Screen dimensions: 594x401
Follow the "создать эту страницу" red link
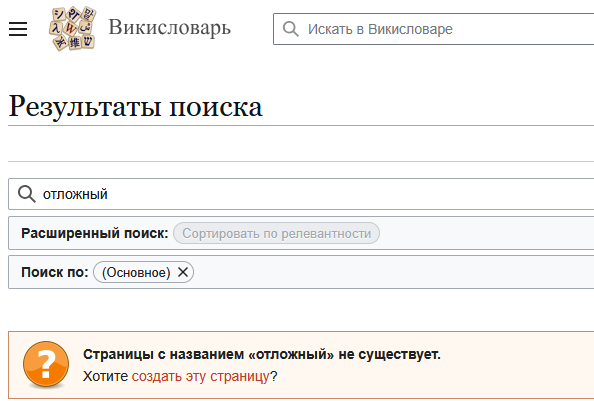(200, 376)
